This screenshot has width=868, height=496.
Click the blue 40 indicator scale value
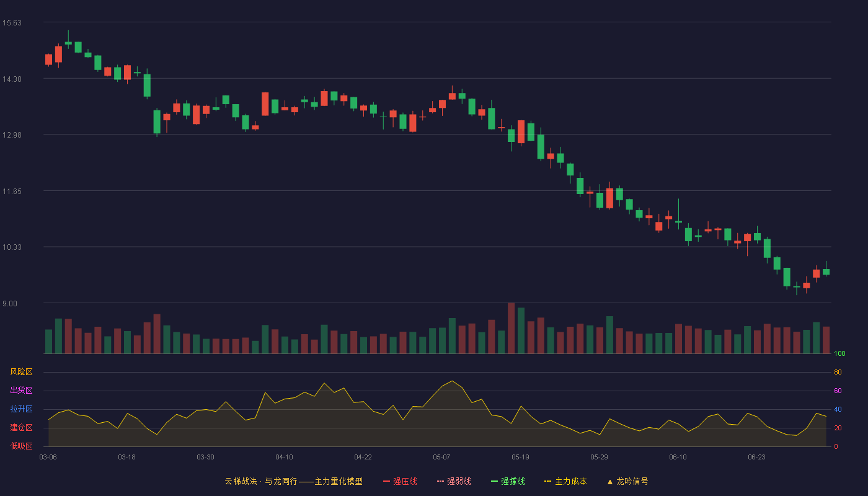[838, 409]
